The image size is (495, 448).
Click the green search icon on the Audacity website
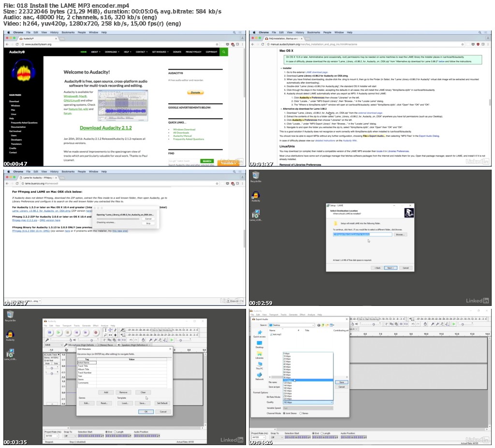coord(223,52)
